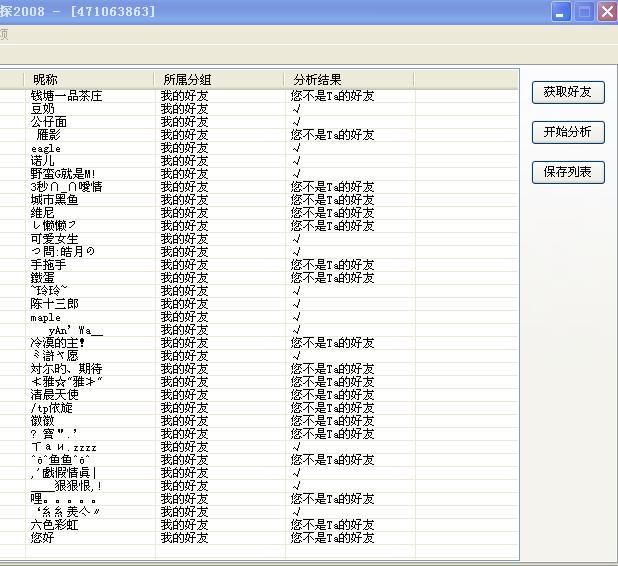Viewport: 618px width, 566px height.
Task: Select the maple friend entry
Action: [x=46, y=317]
